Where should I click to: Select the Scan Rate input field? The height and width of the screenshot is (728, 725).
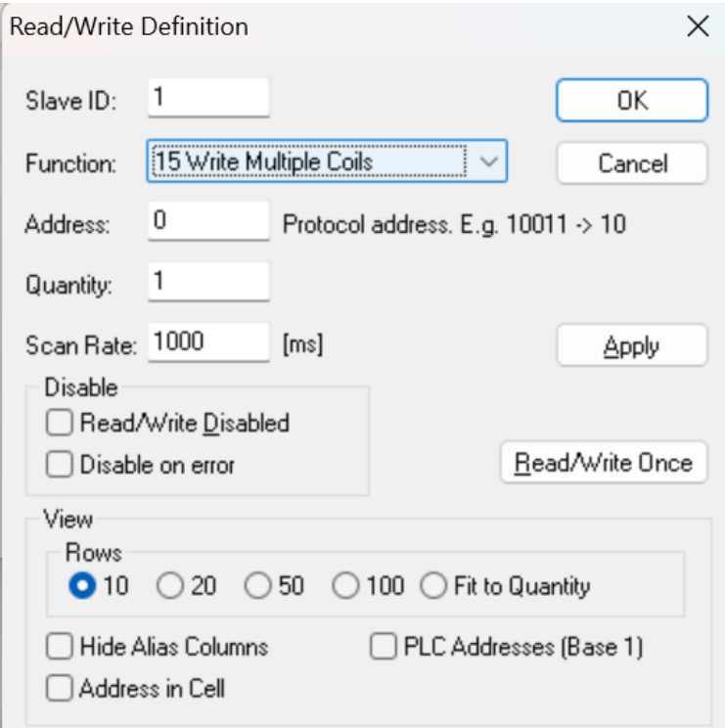pyautogui.click(x=207, y=345)
